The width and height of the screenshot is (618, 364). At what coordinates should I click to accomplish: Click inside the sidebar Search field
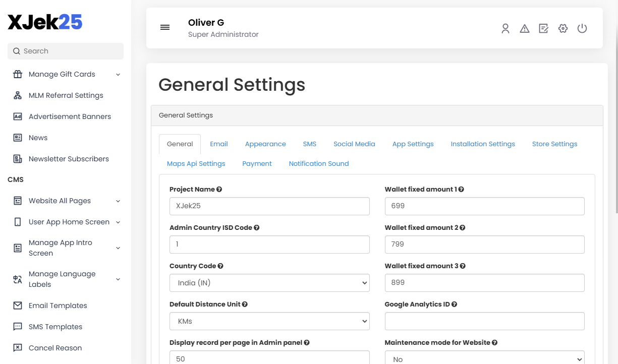[65, 51]
